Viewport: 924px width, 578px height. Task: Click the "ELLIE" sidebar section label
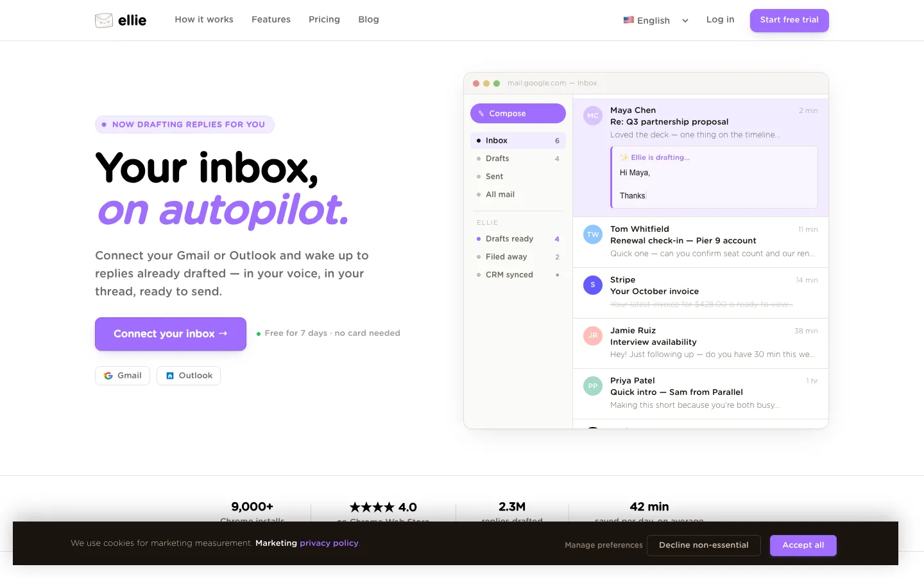[487, 223]
